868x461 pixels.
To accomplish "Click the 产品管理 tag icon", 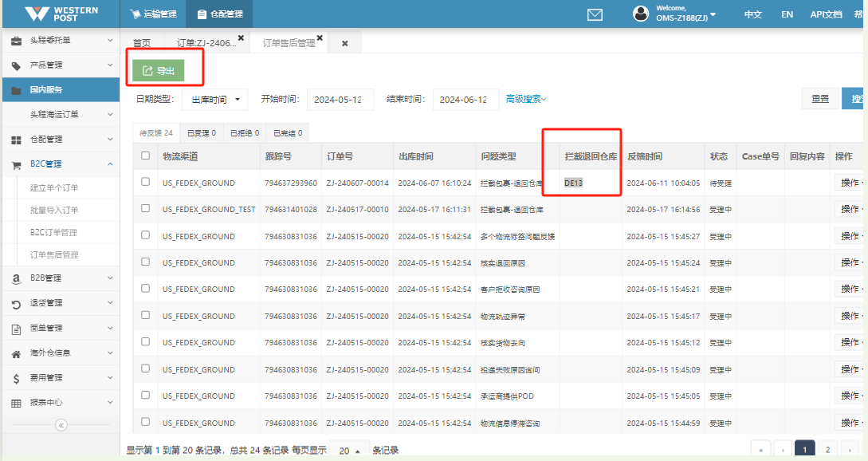I will (x=16, y=65).
